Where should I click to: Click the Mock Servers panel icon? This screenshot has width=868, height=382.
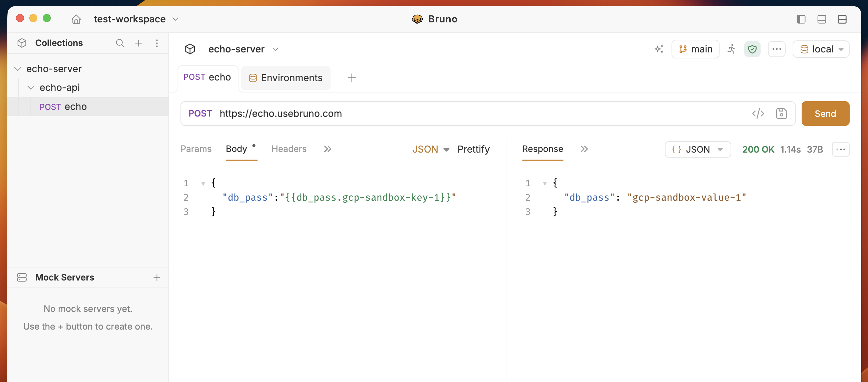[22, 277]
